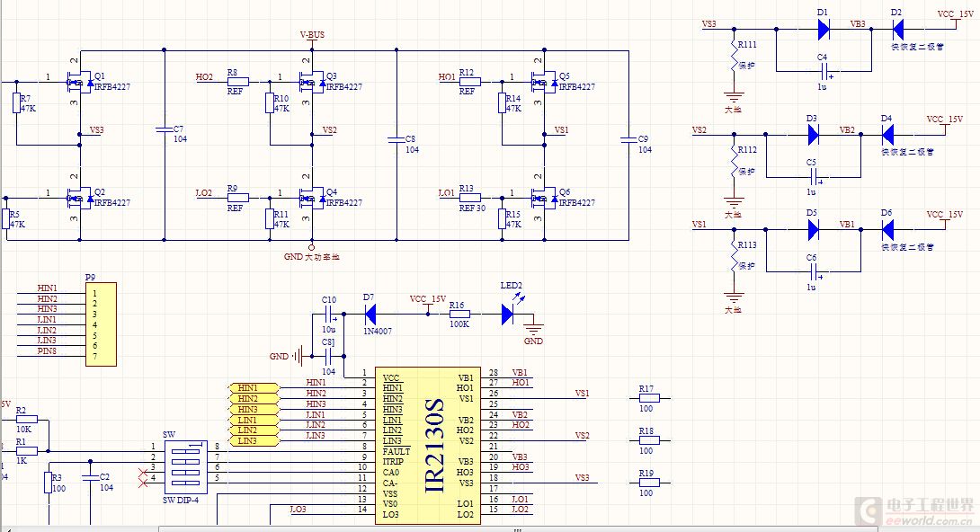This screenshot has width=980, height=532.
Task: Click diode D1 symbol
Action: pyautogui.click(x=824, y=29)
